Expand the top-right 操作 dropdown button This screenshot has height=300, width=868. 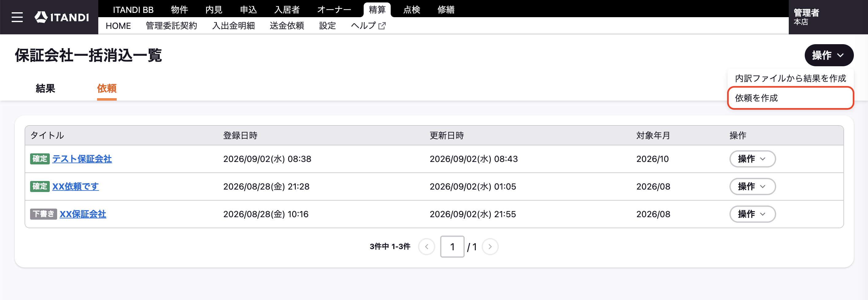pyautogui.click(x=829, y=55)
